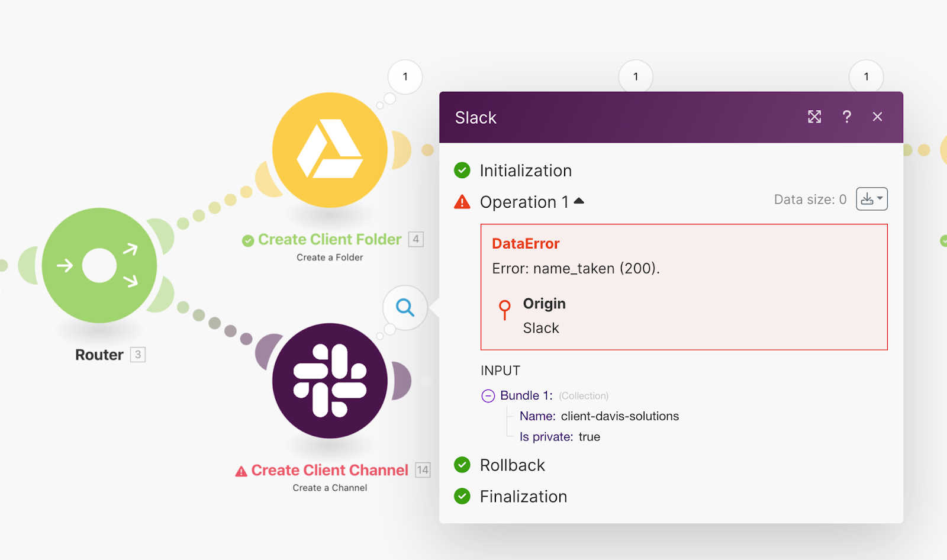The height and width of the screenshot is (560, 947).
Task: Open the magnifier inspection bubble
Action: pyautogui.click(x=405, y=307)
